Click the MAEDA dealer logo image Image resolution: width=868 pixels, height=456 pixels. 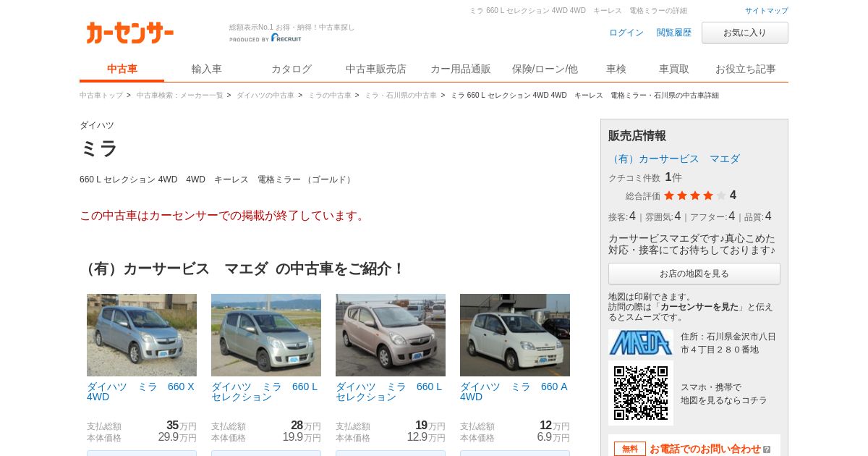click(x=641, y=342)
